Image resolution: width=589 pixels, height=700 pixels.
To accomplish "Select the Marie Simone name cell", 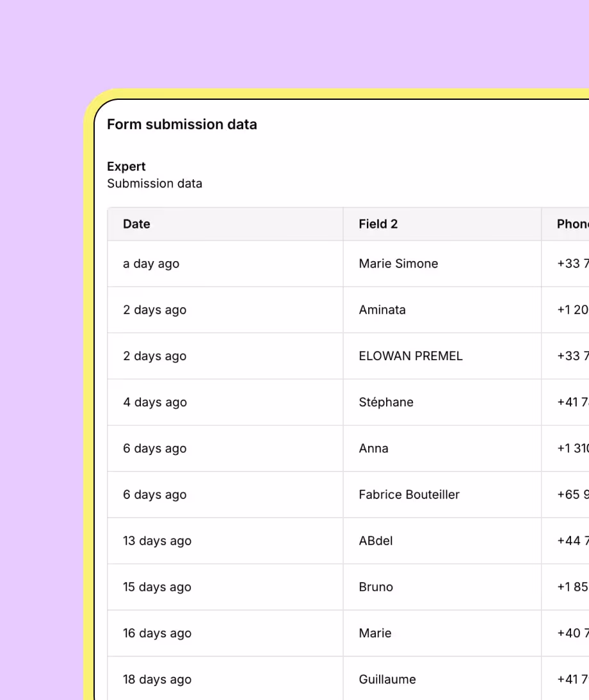I will [x=442, y=264].
